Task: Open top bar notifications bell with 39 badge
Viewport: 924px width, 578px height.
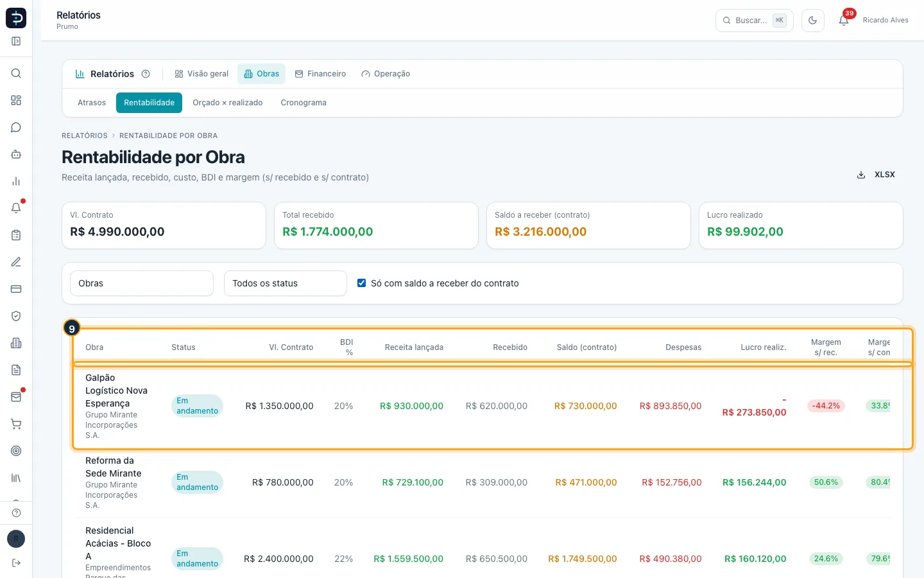Action: click(x=844, y=21)
